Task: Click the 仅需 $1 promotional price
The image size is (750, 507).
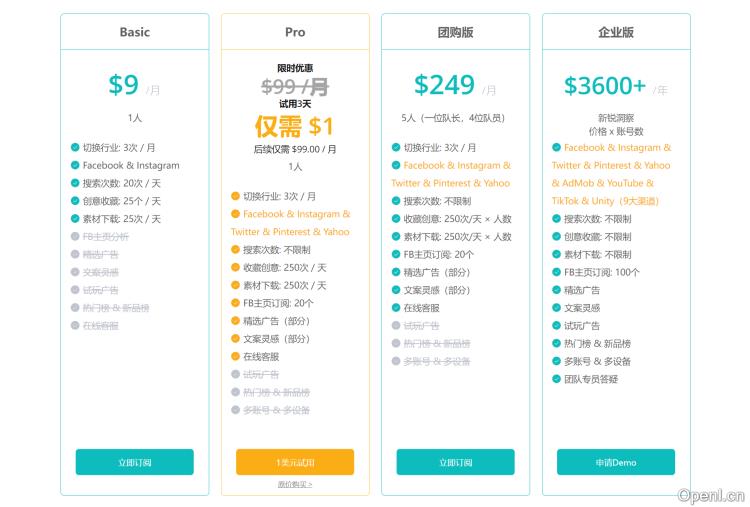Action: click(294, 127)
